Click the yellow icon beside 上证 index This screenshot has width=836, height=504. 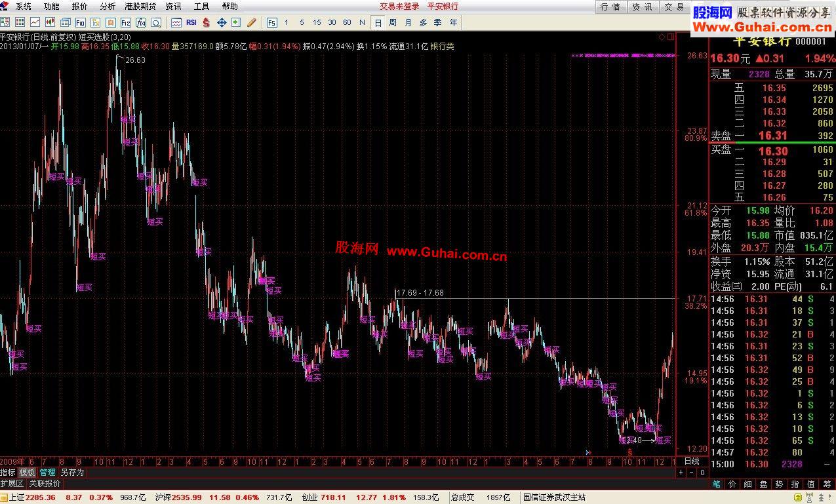[x=4, y=497]
